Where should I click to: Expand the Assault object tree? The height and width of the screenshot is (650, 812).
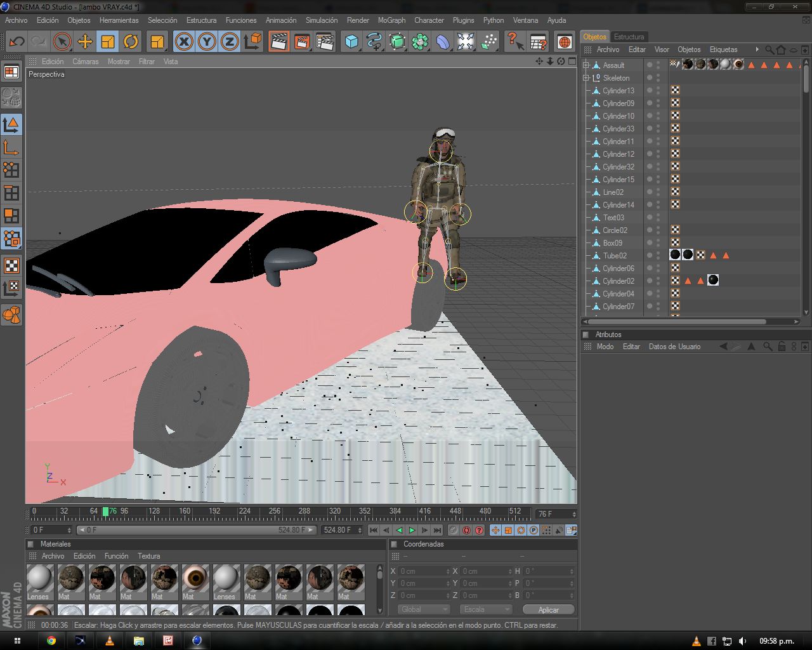point(586,65)
